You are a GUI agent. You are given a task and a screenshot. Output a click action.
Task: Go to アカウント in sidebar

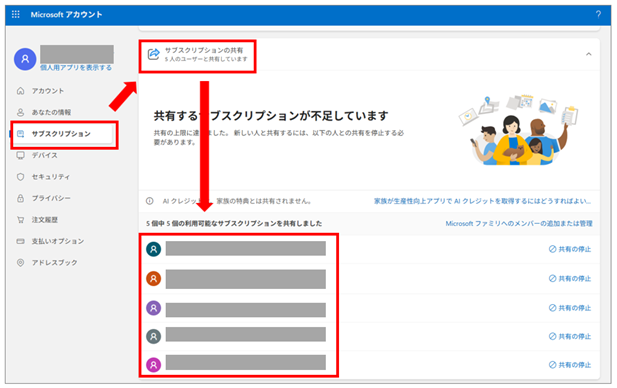click(48, 91)
